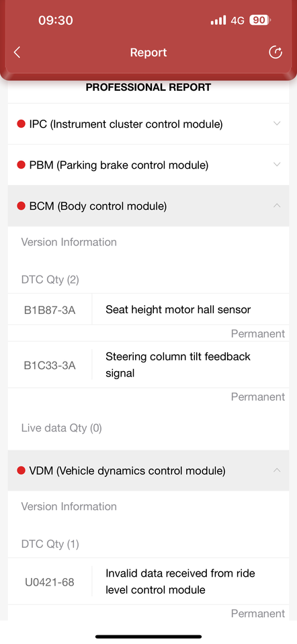Select DTC code B1B87-3A
Viewport: 297px width, 644px height.
tap(50, 310)
